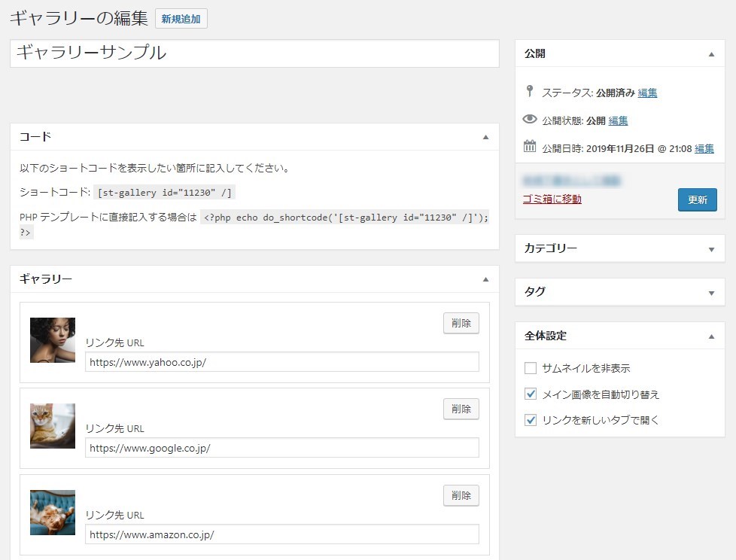Click the ゴミ箱に移動 link

click(552, 199)
